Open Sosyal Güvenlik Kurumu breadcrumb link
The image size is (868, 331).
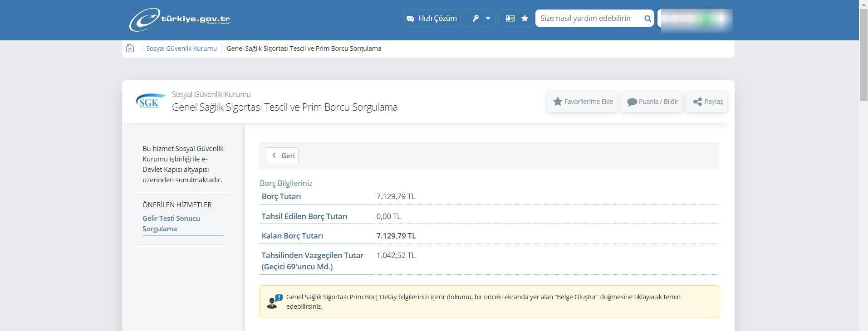point(181,49)
